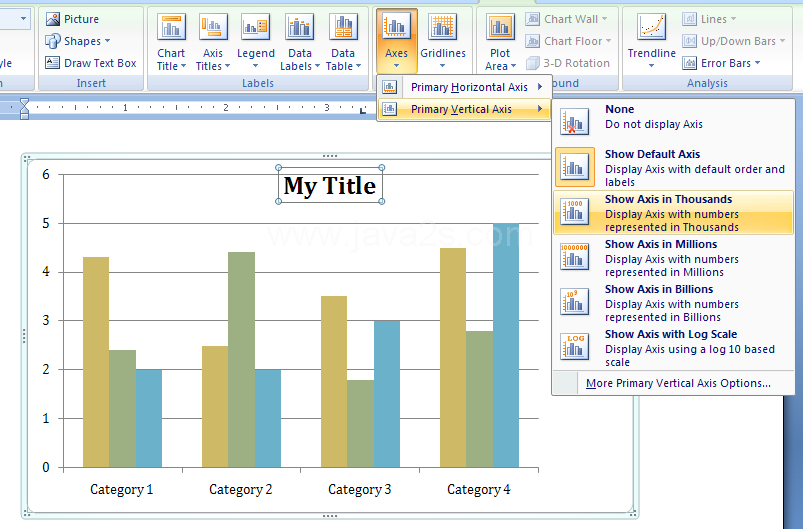Screen dimensions: 803x529
Task: Open Data Labels options
Action: (300, 43)
